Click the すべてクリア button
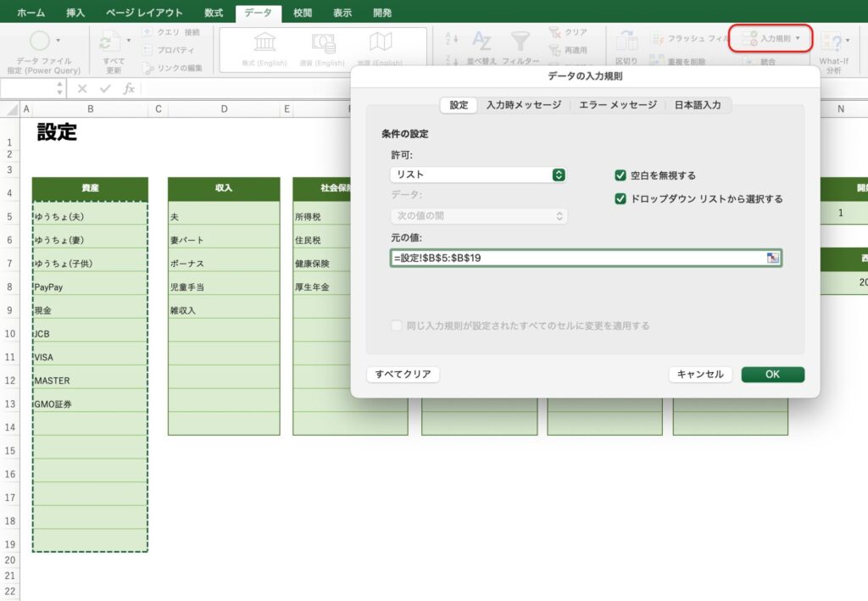This screenshot has height=601, width=868. click(x=403, y=375)
